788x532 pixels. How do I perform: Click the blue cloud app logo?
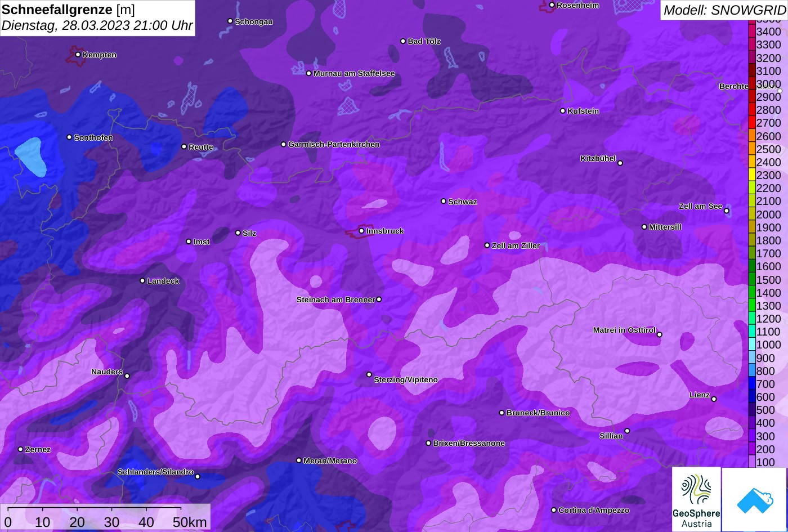755,499
